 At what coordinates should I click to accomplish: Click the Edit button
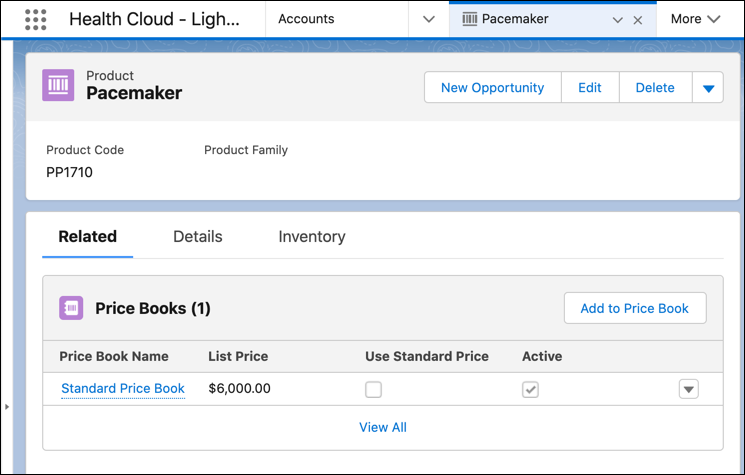(x=590, y=88)
